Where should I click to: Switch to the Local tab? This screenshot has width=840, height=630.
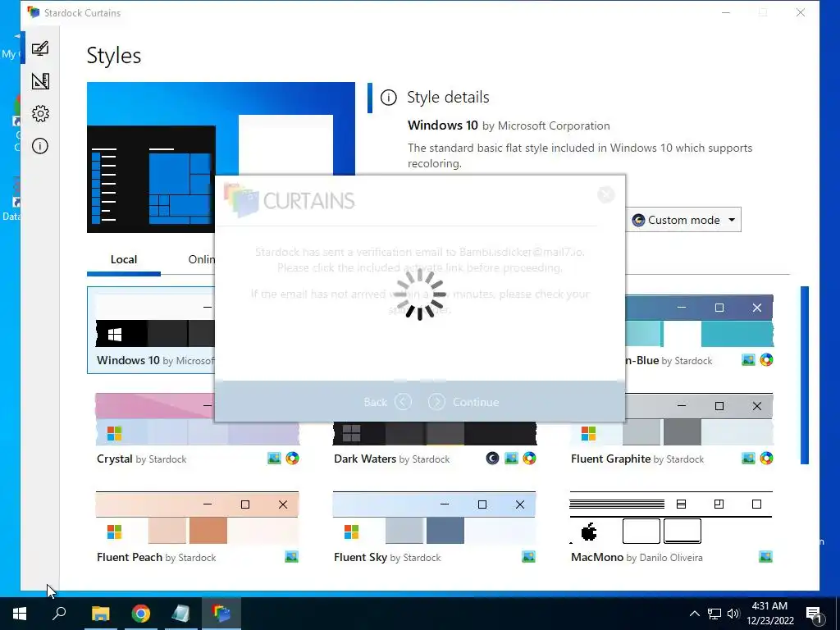[x=124, y=259]
